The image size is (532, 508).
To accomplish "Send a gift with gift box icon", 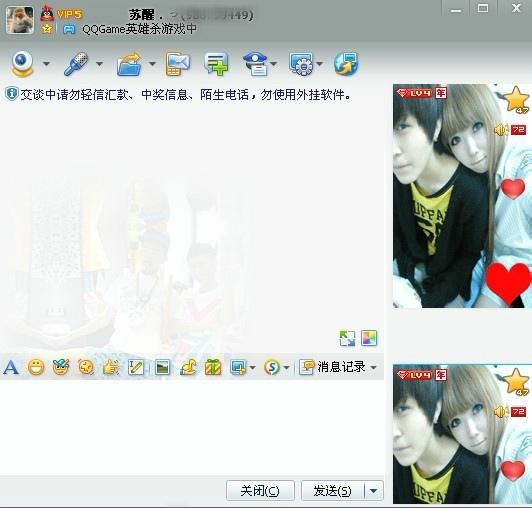I will [213, 367].
